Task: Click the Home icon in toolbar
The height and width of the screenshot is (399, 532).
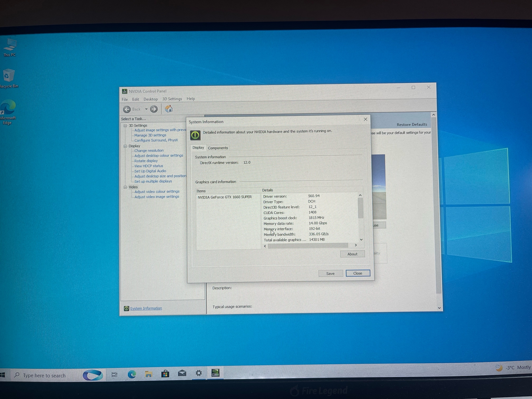Action: click(x=169, y=109)
